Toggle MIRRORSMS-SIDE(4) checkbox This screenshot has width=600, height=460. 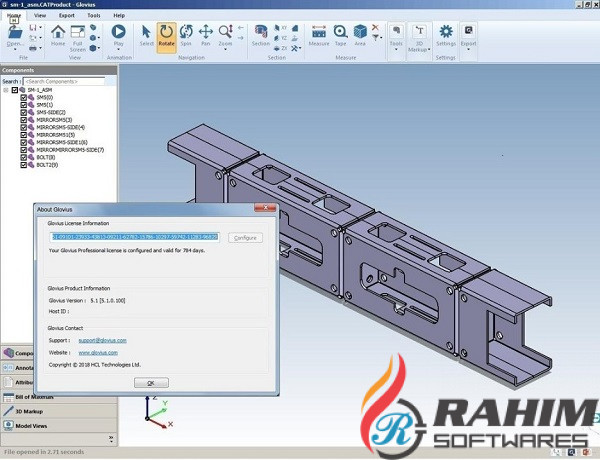tap(24, 127)
